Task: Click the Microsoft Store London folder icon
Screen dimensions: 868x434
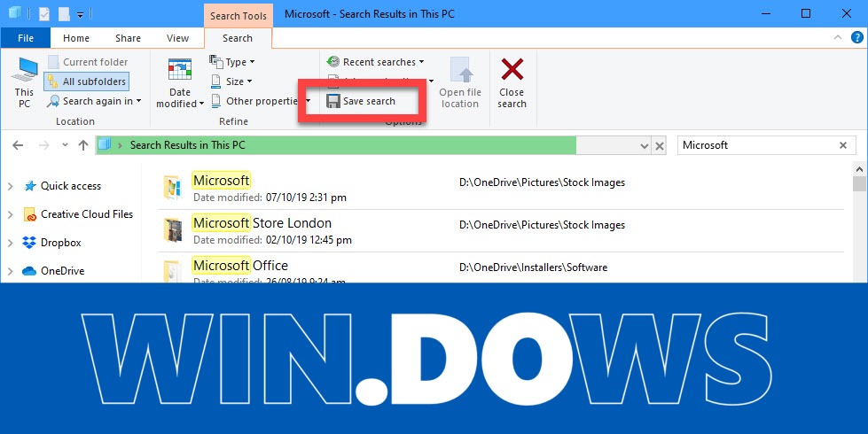Action: [x=172, y=230]
